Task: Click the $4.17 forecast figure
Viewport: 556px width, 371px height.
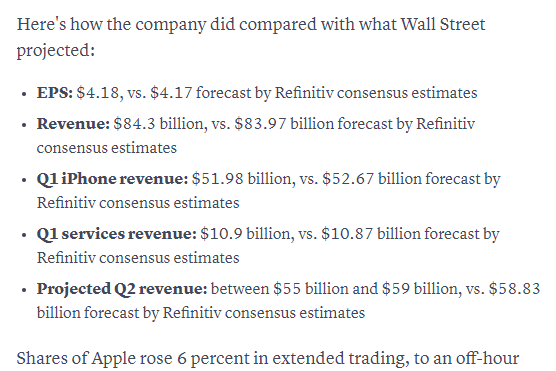Action: (171, 93)
